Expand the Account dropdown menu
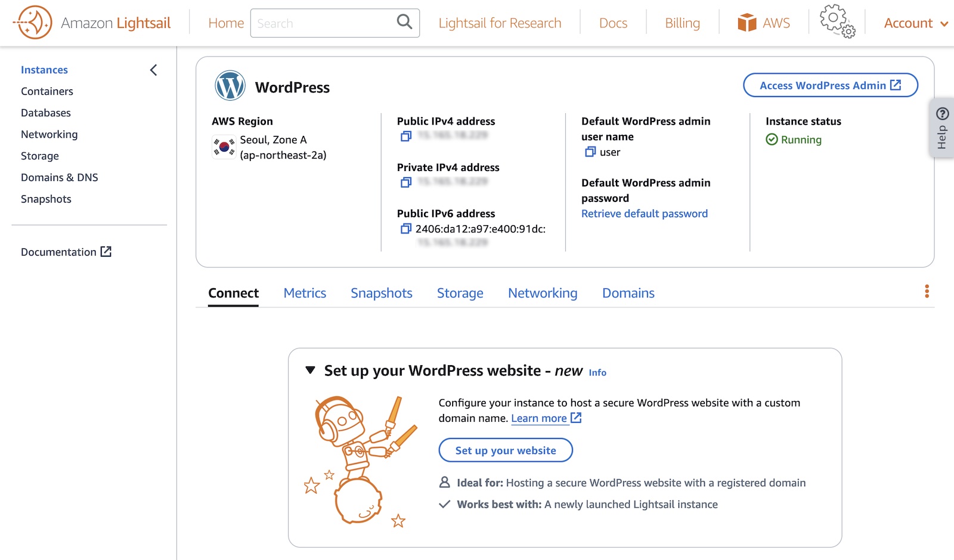Screen dimensions: 954x560 tap(915, 23)
